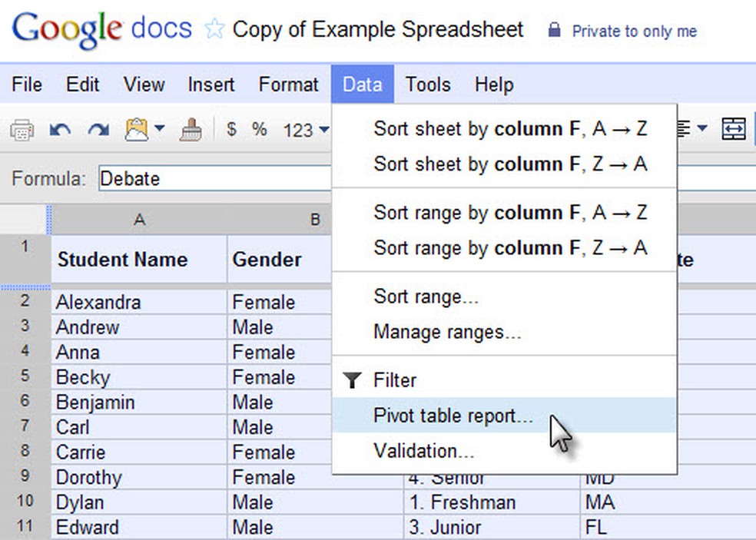Viewport: 756px width, 540px height.
Task: Select Pivot table report menu entry
Action: click(x=453, y=416)
